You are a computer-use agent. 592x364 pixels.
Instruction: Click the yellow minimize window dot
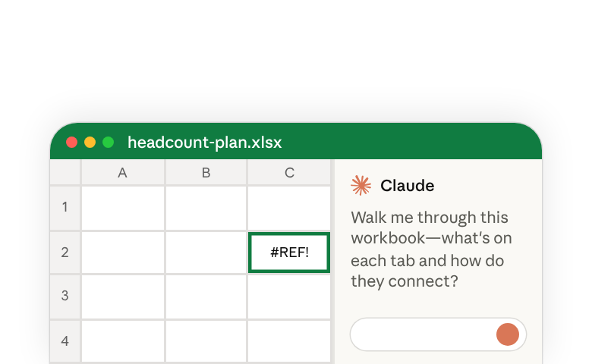[90, 143]
